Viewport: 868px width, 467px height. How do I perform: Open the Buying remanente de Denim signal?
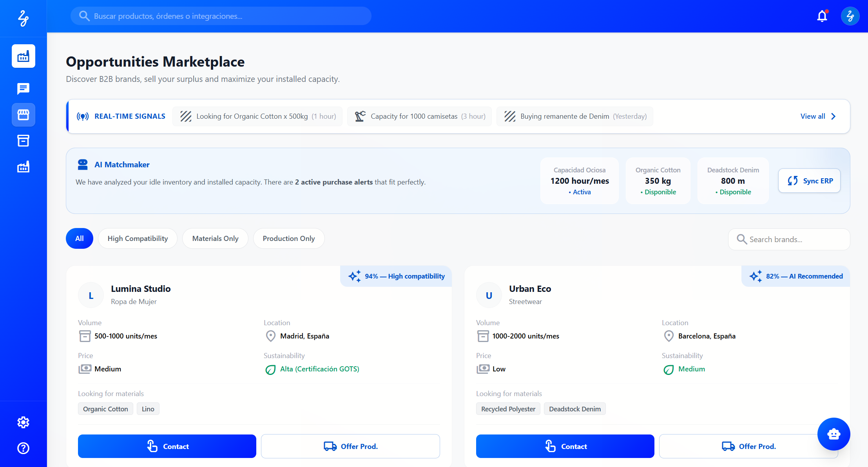pyautogui.click(x=575, y=116)
